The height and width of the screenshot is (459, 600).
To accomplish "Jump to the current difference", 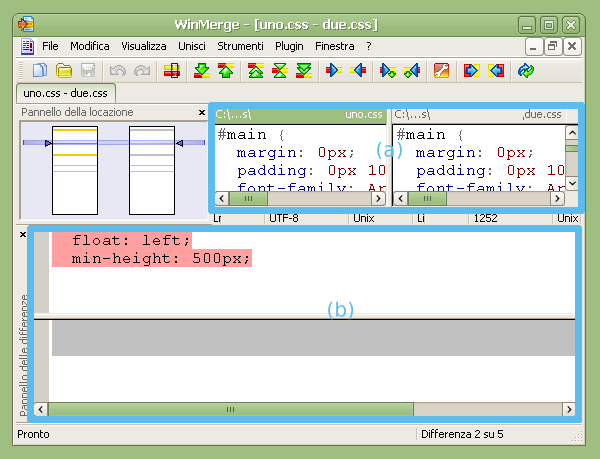I will click(x=280, y=70).
